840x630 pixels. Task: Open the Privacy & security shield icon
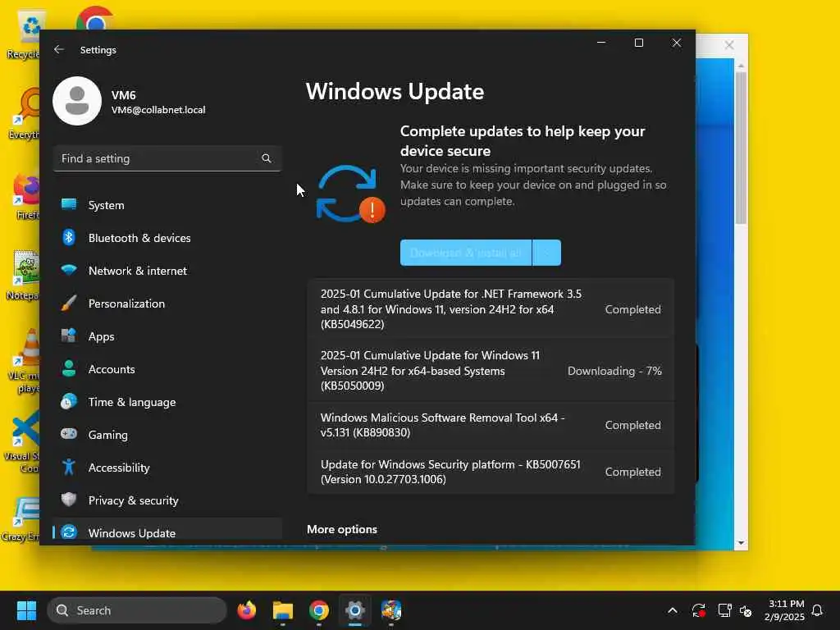69,500
